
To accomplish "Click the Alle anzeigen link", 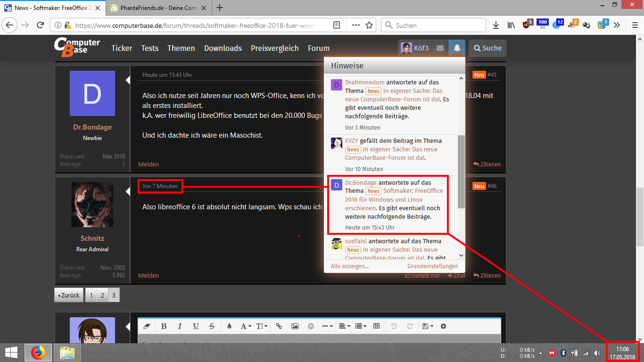I will pos(349,266).
